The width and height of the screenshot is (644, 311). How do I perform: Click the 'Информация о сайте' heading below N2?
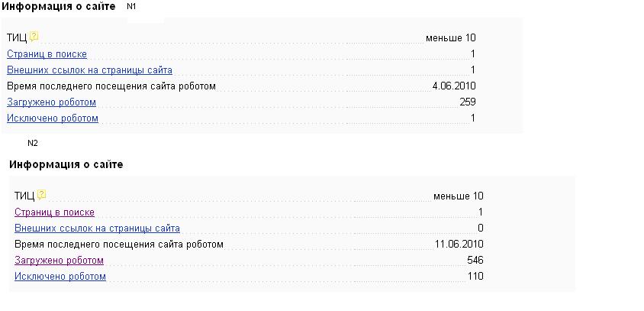pyautogui.click(x=66, y=165)
